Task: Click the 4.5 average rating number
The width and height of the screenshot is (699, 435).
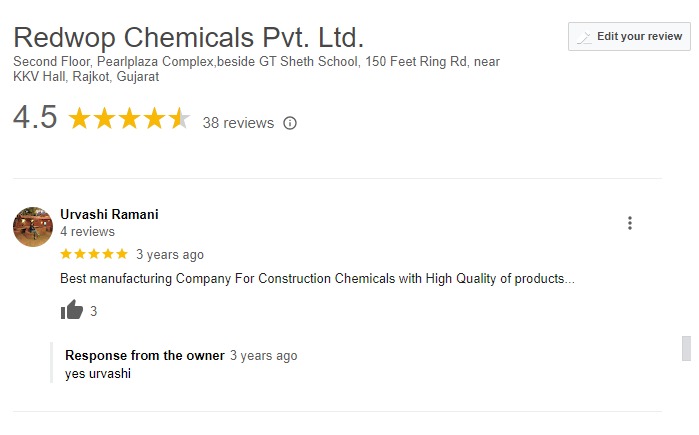Action: pyautogui.click(x=35, y=118)
